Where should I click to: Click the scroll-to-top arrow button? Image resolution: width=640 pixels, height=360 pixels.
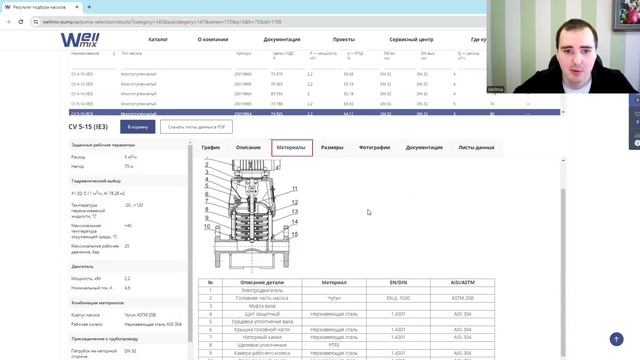tap(616, 339)
